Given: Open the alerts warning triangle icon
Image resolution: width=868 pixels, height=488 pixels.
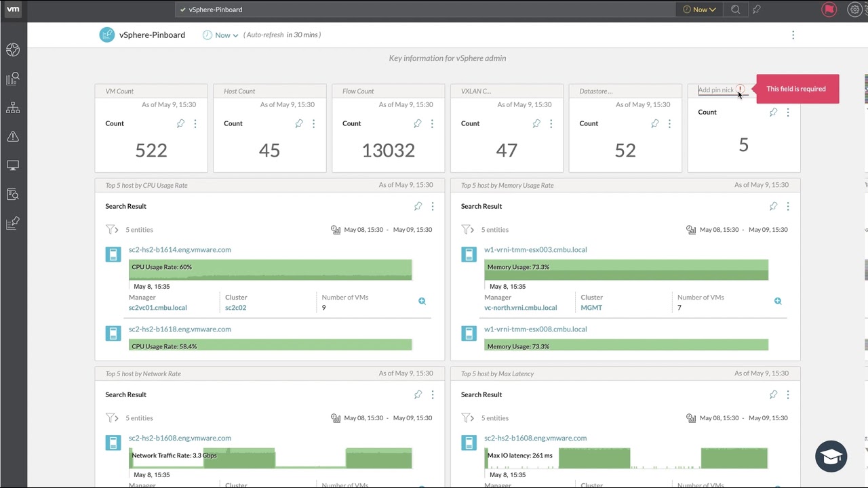Looking at the screenshot, I should [x=13, y=136].
